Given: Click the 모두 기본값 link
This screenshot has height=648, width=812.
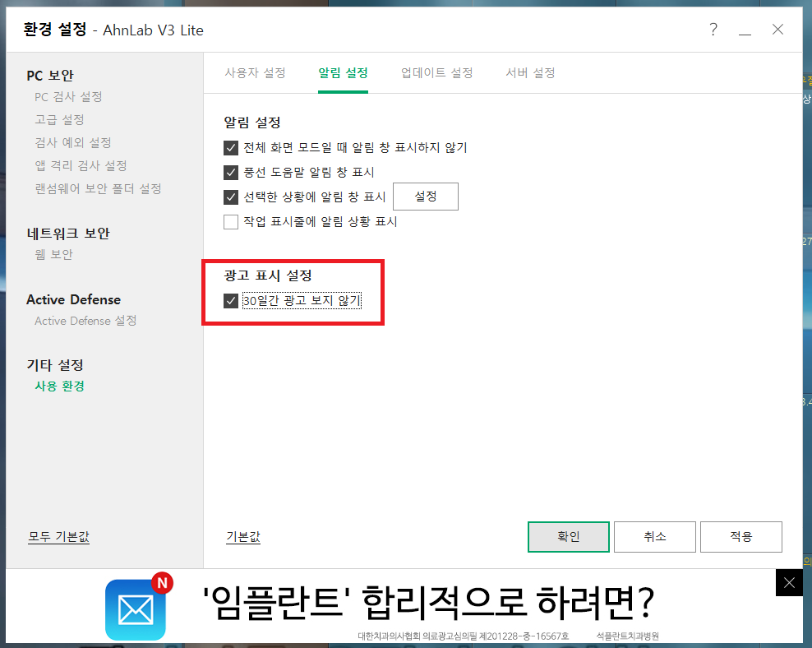Looking at the screenshot, I should point(58,537).
